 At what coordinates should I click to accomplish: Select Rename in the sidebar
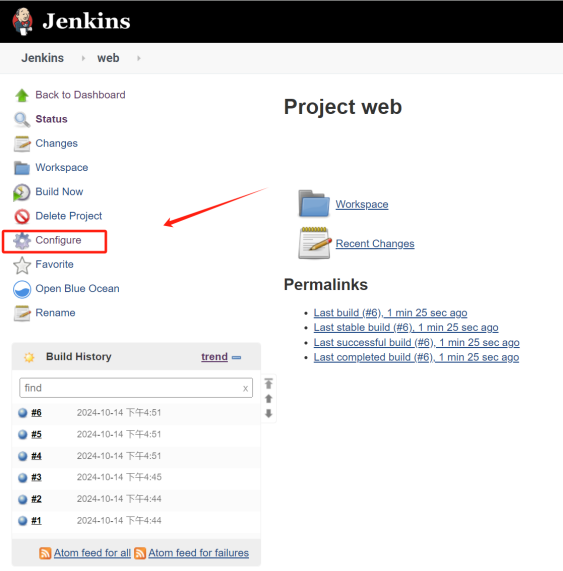[55, 313]
